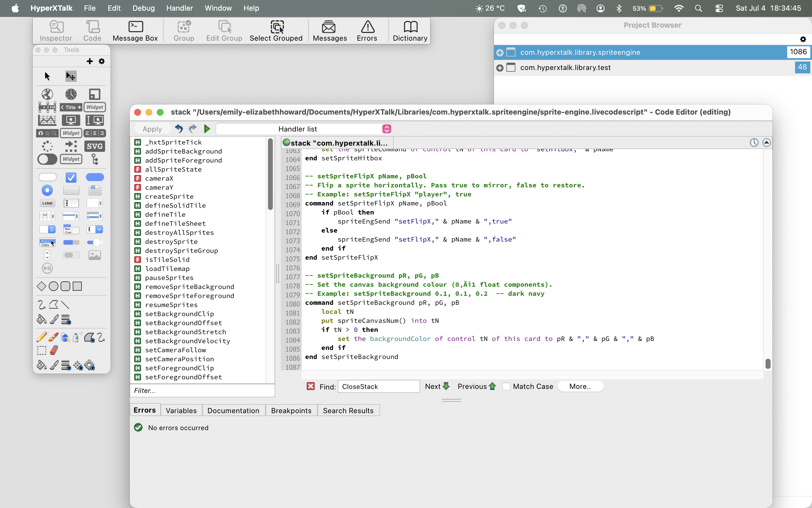Screen dimensions: 812x508
Task: Select the spray can paint tool
Action: pos(77,337)
